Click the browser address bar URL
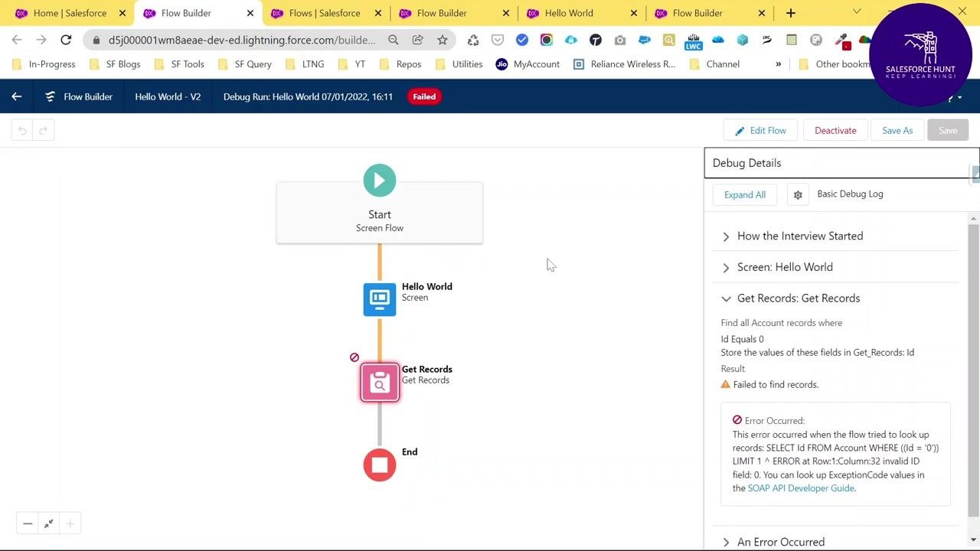 [x=242, y=40]
